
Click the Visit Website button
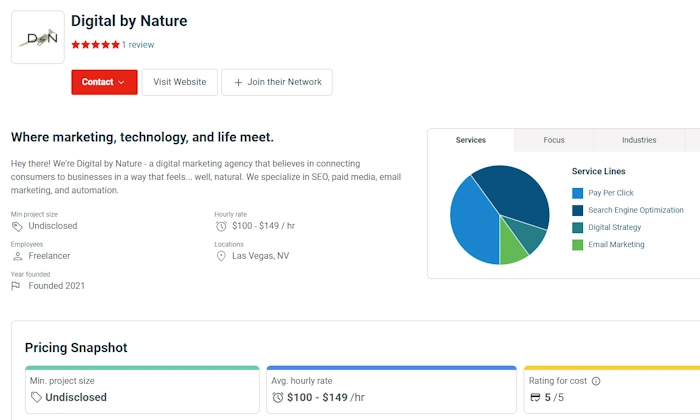[180, 82]
